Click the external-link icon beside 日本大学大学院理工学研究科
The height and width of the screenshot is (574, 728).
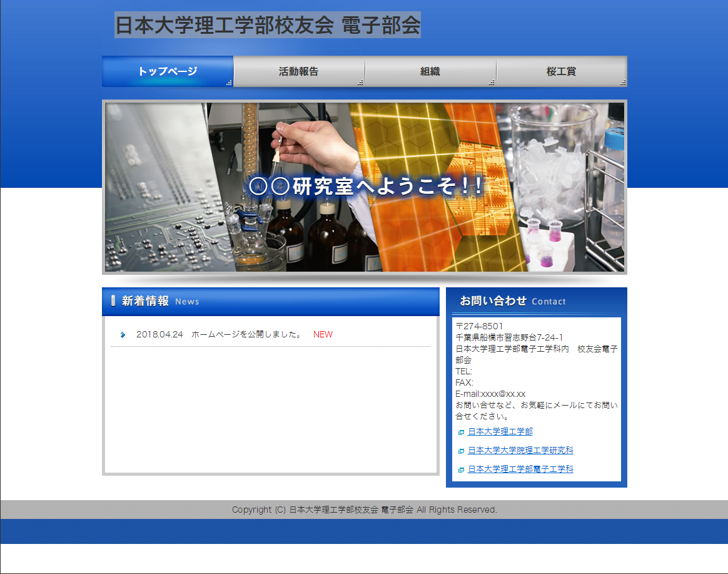click(461, 451)
